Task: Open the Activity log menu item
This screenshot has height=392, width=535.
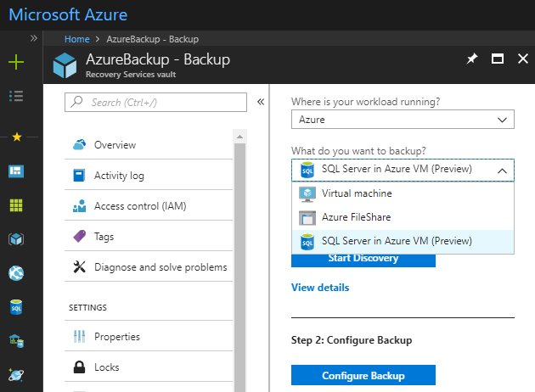Action: pos(119,176)
